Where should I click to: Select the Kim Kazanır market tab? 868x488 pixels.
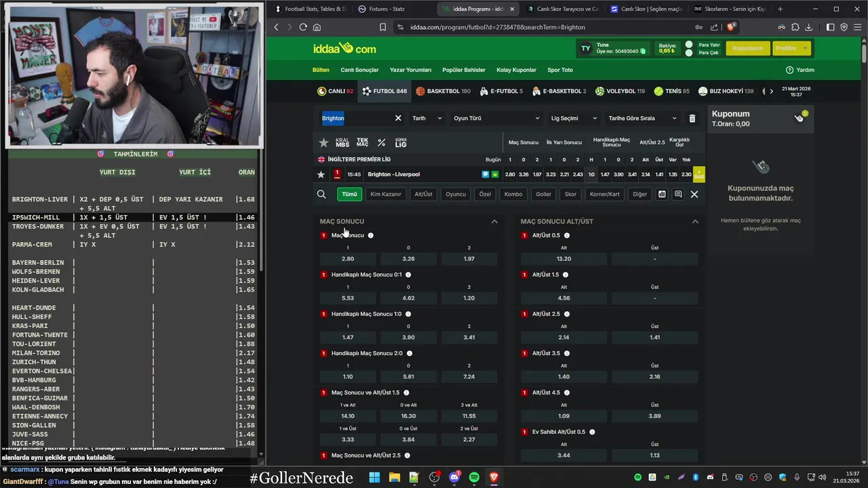(x=386, y=194)
